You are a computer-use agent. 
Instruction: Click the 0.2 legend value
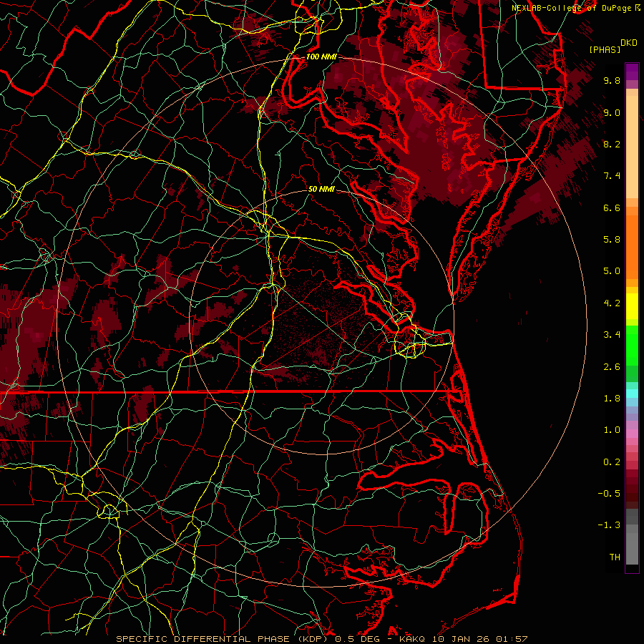[x=612, y=462]
